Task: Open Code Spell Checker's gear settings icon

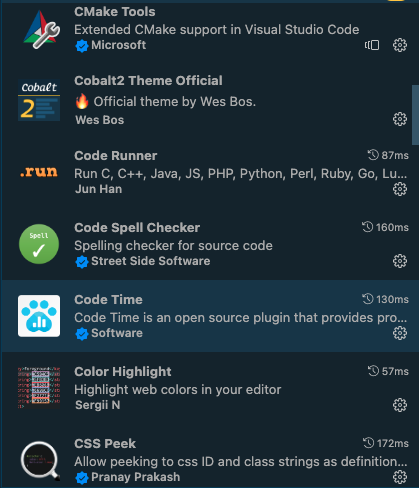Action: coord(400,261)
